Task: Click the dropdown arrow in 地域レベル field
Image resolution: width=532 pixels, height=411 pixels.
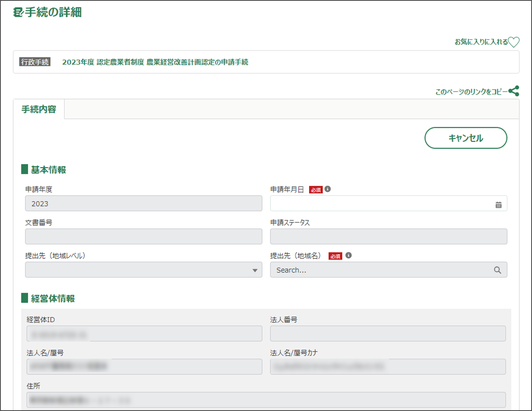Action: pos(255,270)
